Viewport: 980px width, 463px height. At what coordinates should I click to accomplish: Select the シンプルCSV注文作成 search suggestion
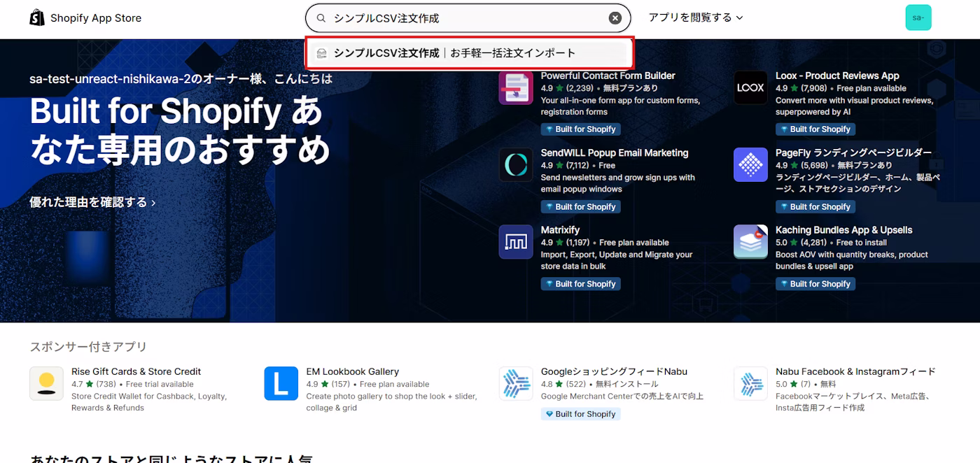(469, 53)
